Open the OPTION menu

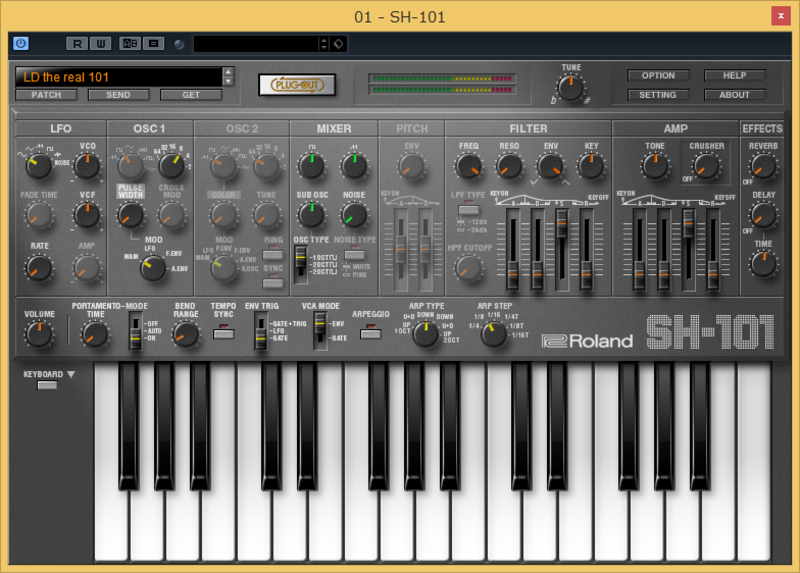658,76
